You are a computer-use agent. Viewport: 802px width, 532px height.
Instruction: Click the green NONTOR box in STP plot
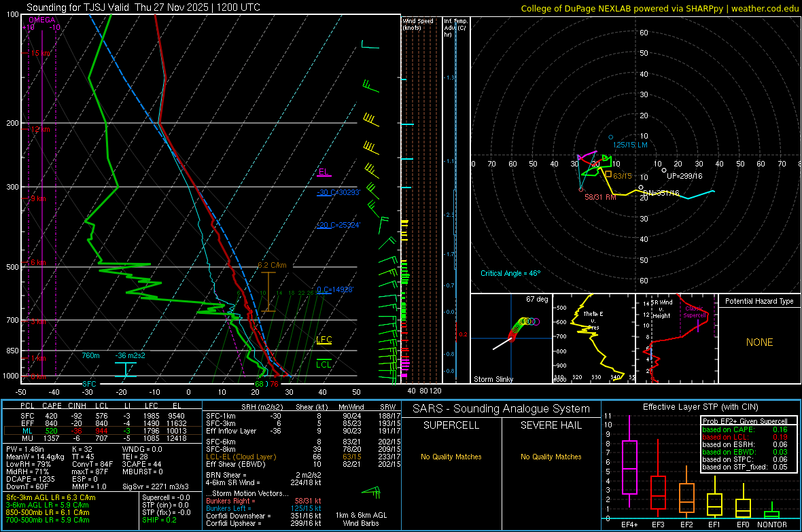pos(771,514)
